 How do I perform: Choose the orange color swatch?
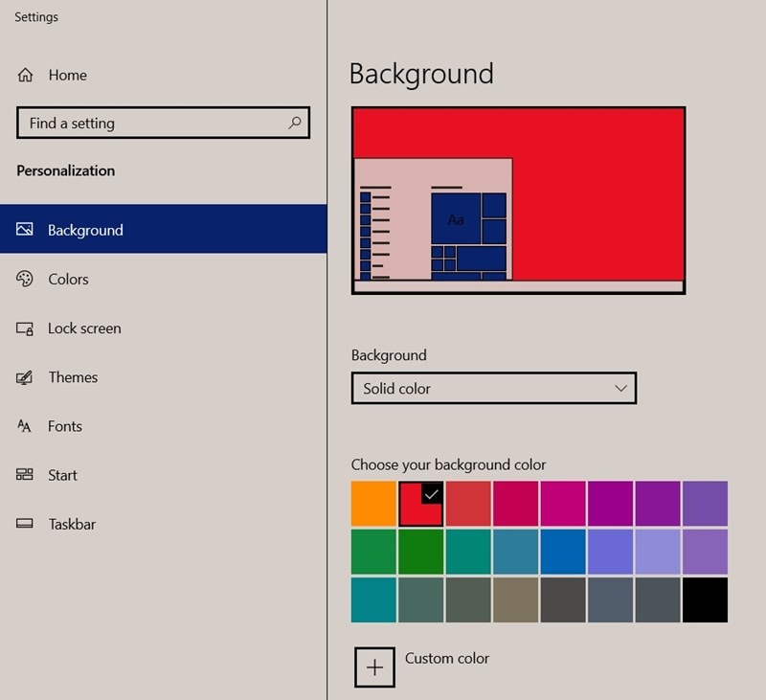tap(373, 504)
